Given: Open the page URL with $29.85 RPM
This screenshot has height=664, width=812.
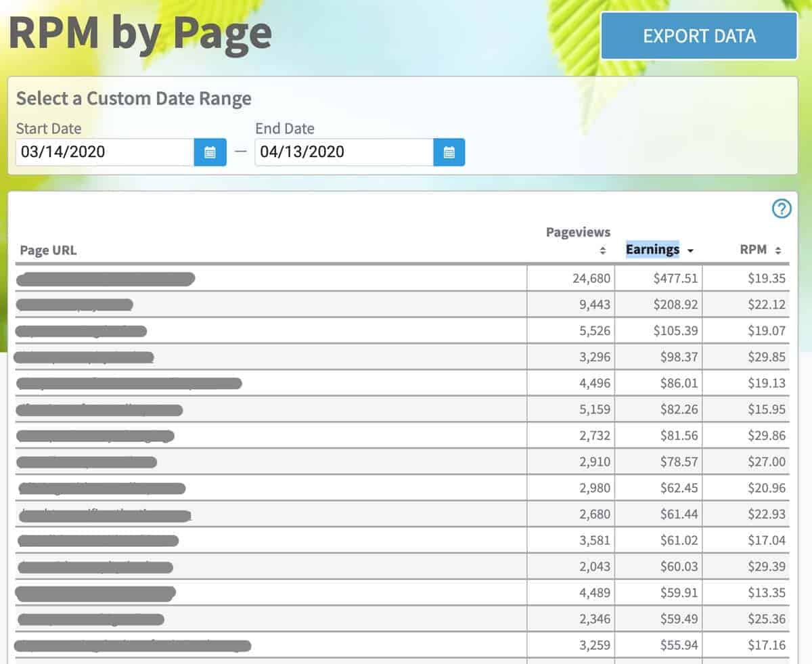Looking at the screenshot, I should pos(85,357).
